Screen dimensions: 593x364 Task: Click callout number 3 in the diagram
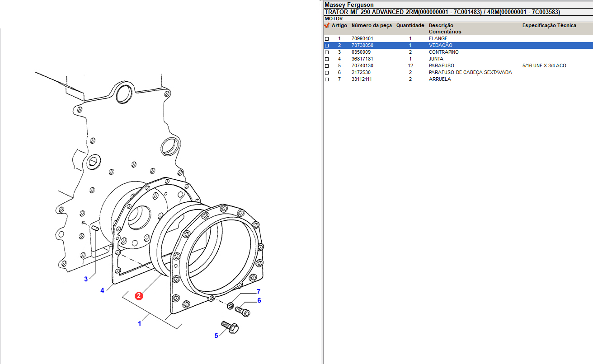[x=86, y=279]
